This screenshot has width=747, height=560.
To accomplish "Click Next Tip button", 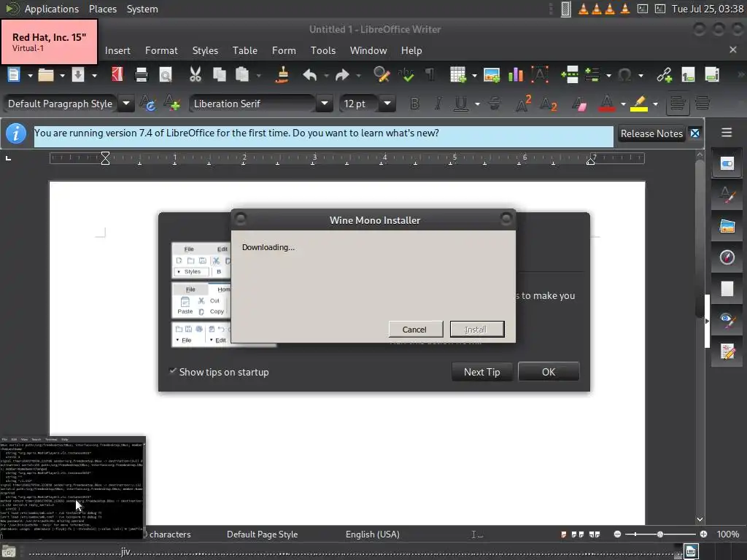I will click(482, 372).
